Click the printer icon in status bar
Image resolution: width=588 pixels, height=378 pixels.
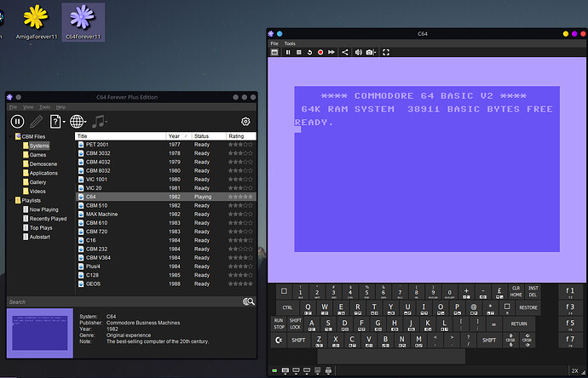point(328,371)
